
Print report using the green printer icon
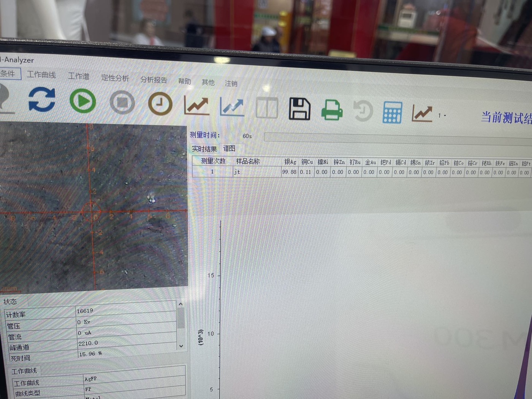click(x=332, y=110)
